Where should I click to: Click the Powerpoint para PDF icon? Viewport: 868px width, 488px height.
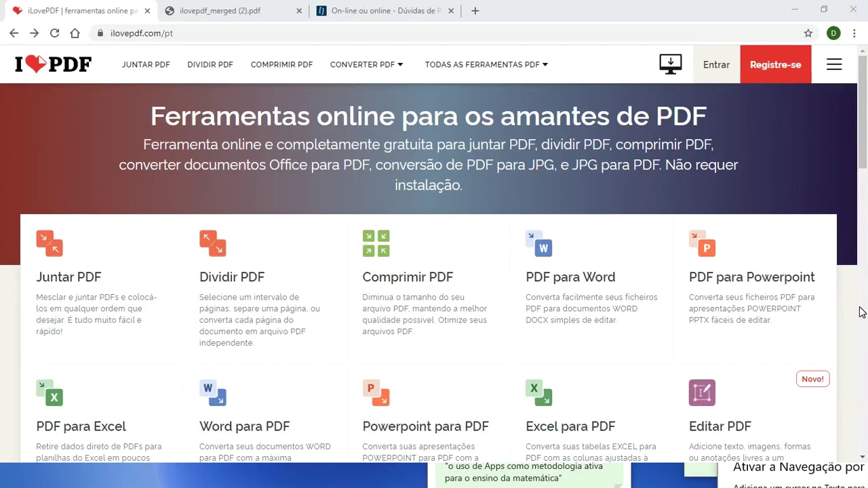coord(376,392)
